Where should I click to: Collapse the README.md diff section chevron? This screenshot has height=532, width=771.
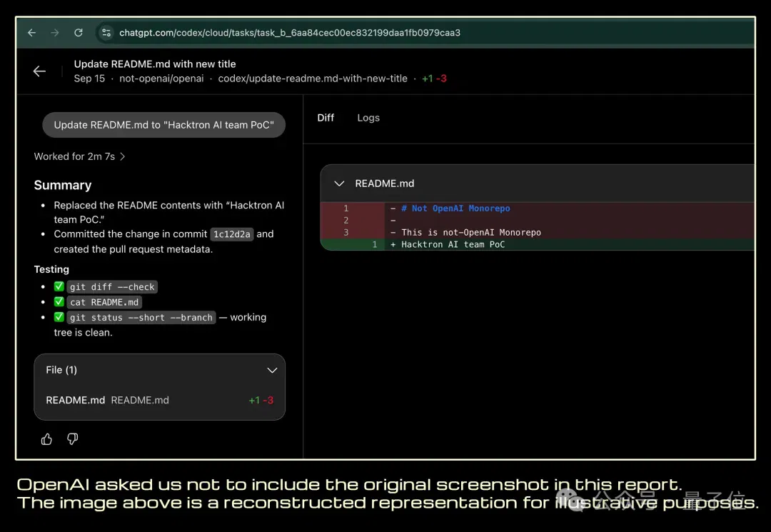(x=339, y=184)
